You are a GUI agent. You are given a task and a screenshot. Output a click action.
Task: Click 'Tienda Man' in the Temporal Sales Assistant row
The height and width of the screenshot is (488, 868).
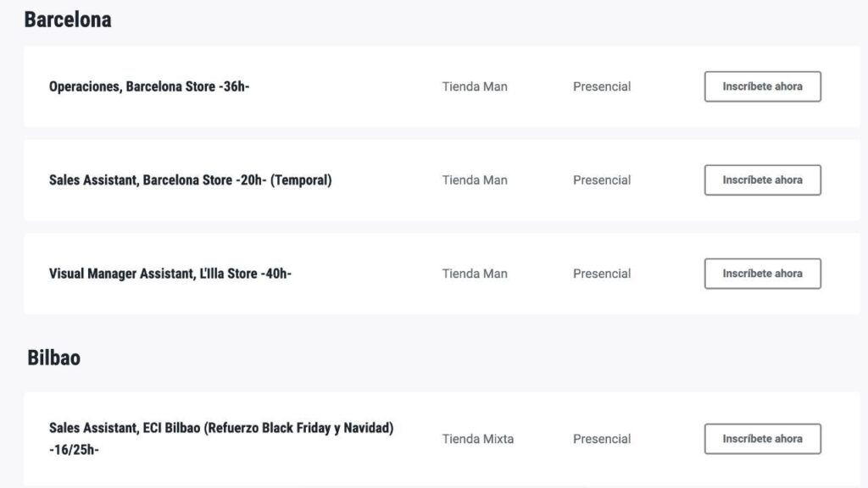[x=475, y=180]
